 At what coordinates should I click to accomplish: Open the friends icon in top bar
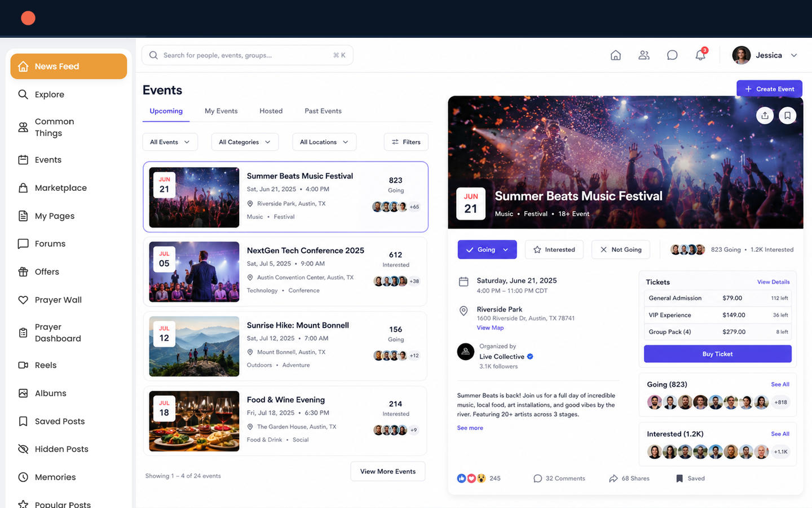click(x=644, y=55)
